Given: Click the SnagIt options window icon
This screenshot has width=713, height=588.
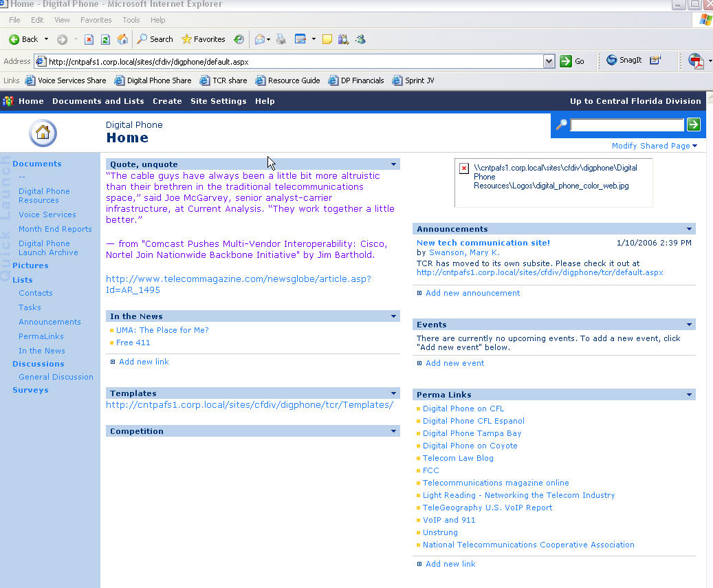Looking at the screenshot, I should [x=655, y=60].
